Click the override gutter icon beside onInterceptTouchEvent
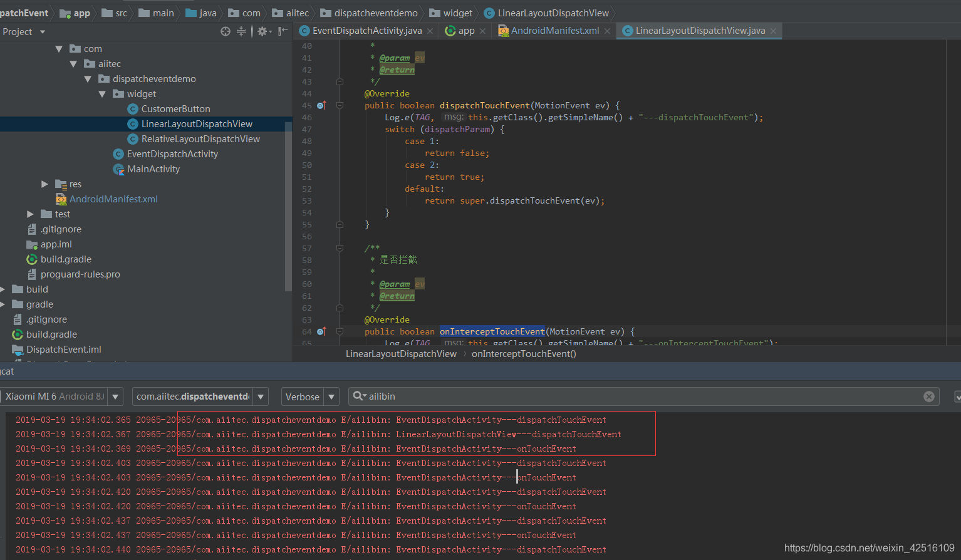This screenshot has width=961, height=560. [321, 331]
